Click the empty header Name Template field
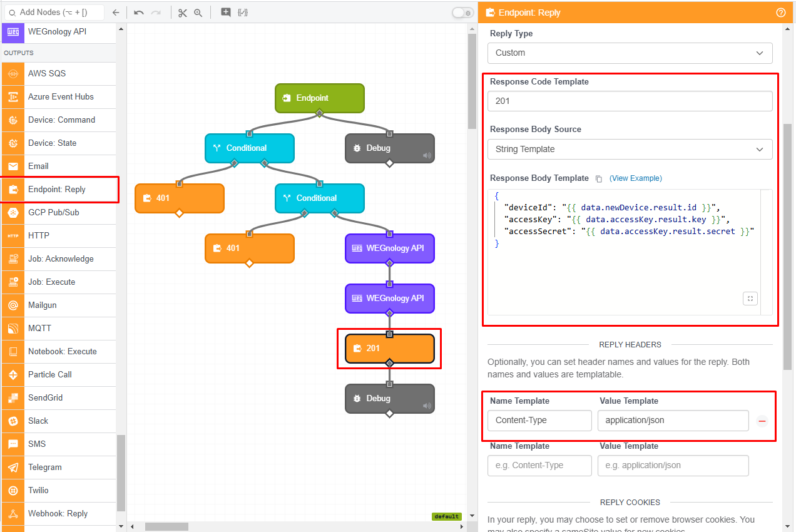The image size is (796, 532). coord(540,466)
